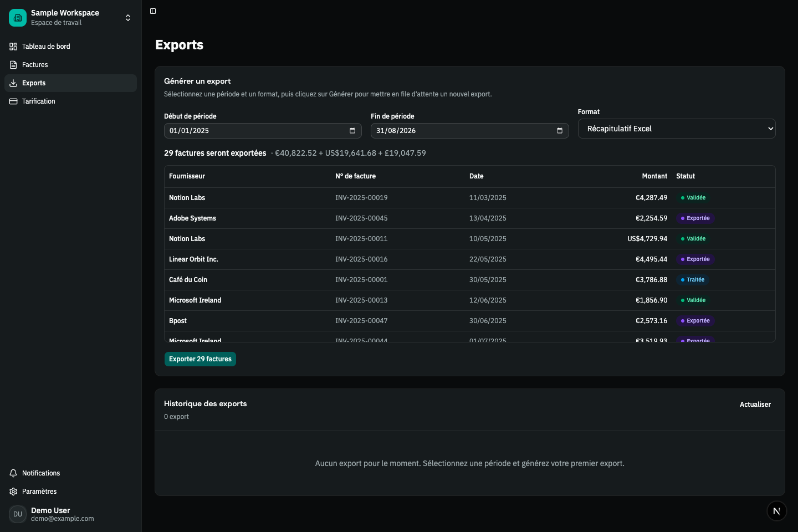Click invoice number INV-2025-00047
Image resolution: width=798 pixels, height=532 pixels.
point(361,321)
